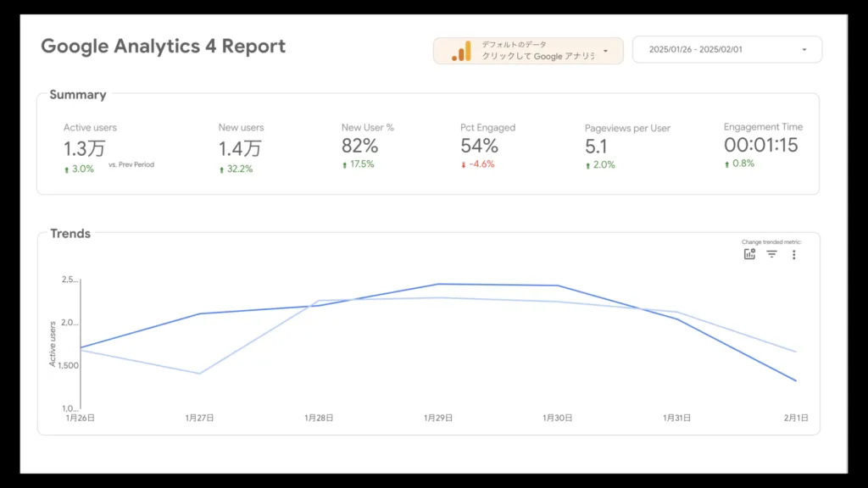868x488 pixels.
Task: Click the 2.0% change under Pageviews per User
Action: pyautogui.click(x=600, y=165)
